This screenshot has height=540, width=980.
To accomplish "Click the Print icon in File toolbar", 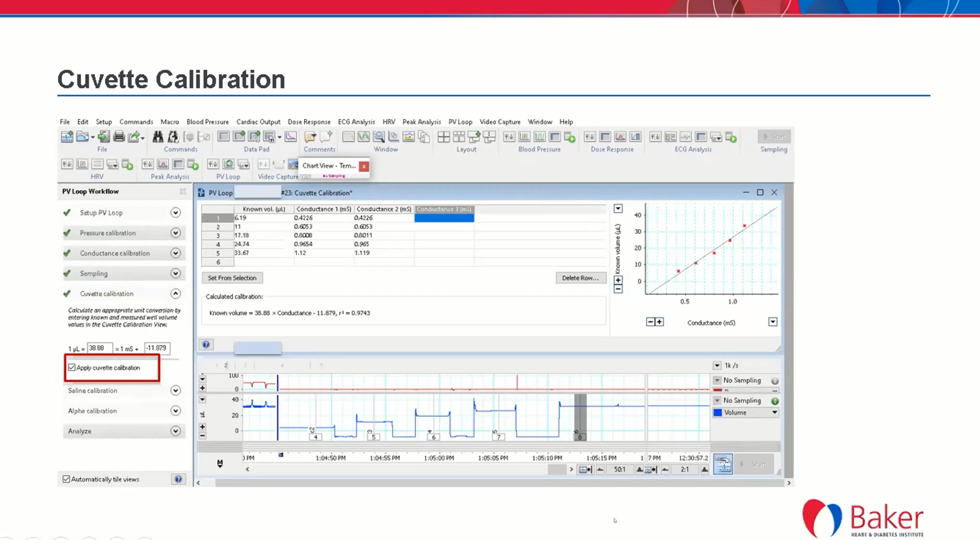I will click(119, 137).
